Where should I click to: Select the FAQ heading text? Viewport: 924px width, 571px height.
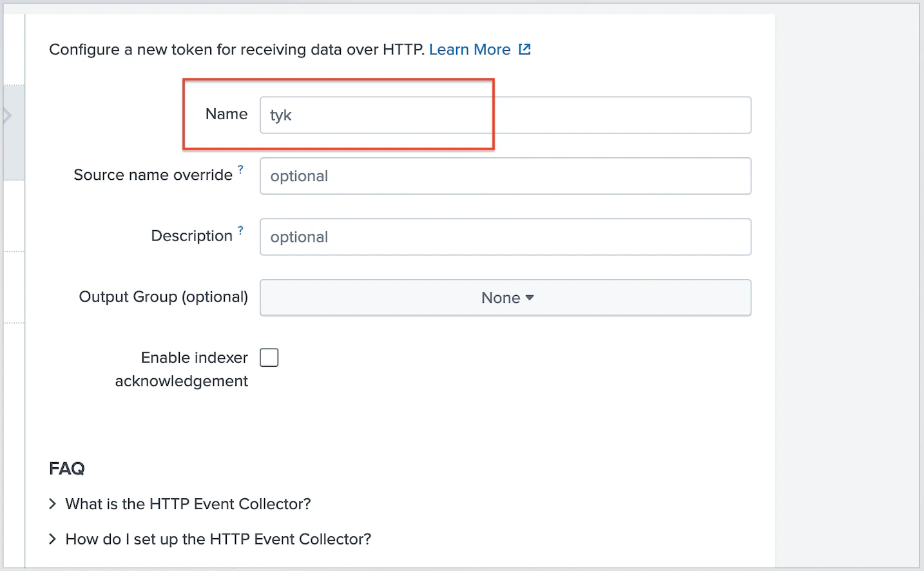[67, 469]
